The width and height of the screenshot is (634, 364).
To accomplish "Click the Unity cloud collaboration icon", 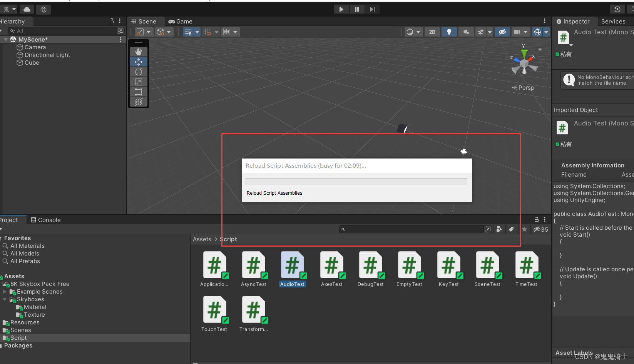I will [x=26, y=9].
